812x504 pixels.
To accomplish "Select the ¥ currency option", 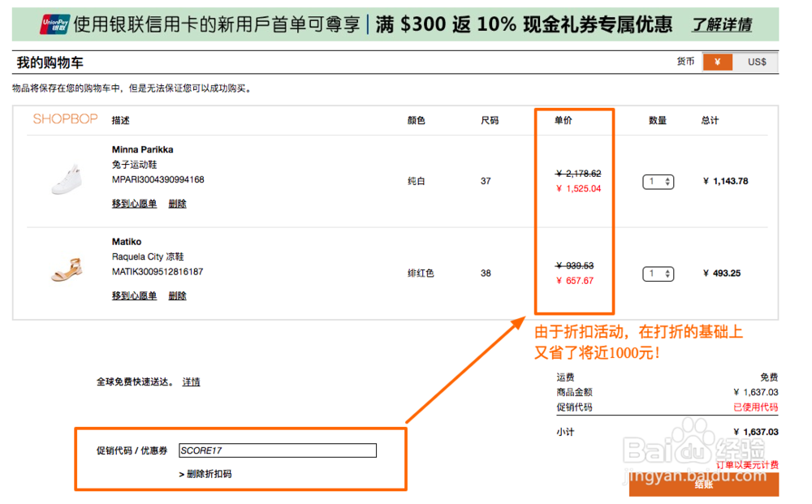I will point(718,61).
